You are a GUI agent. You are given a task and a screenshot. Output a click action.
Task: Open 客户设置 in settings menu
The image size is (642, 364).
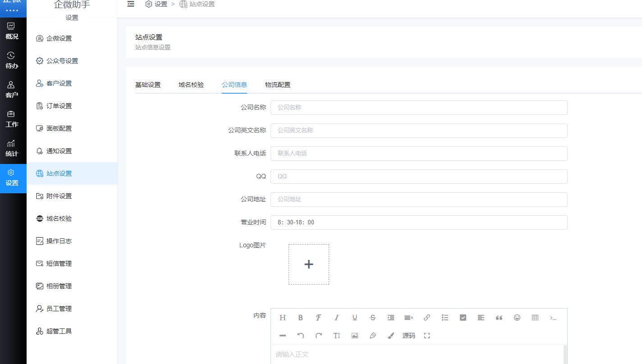pos(72,83)
